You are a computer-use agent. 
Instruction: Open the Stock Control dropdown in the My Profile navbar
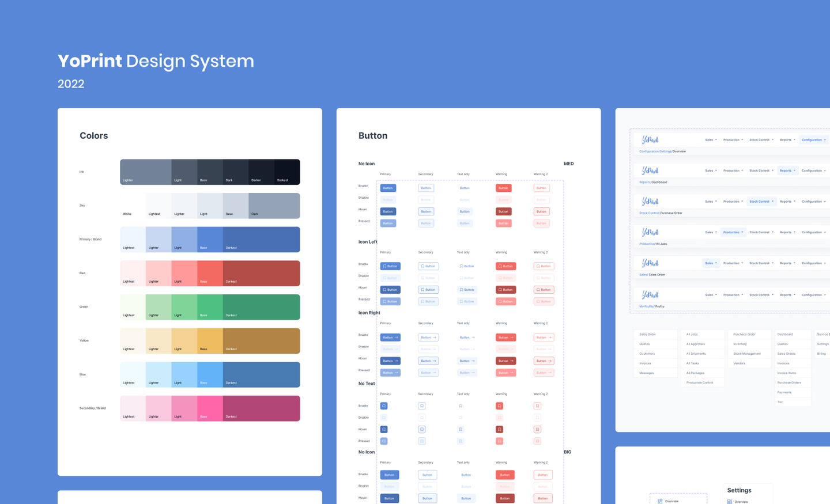coord(761,295)
